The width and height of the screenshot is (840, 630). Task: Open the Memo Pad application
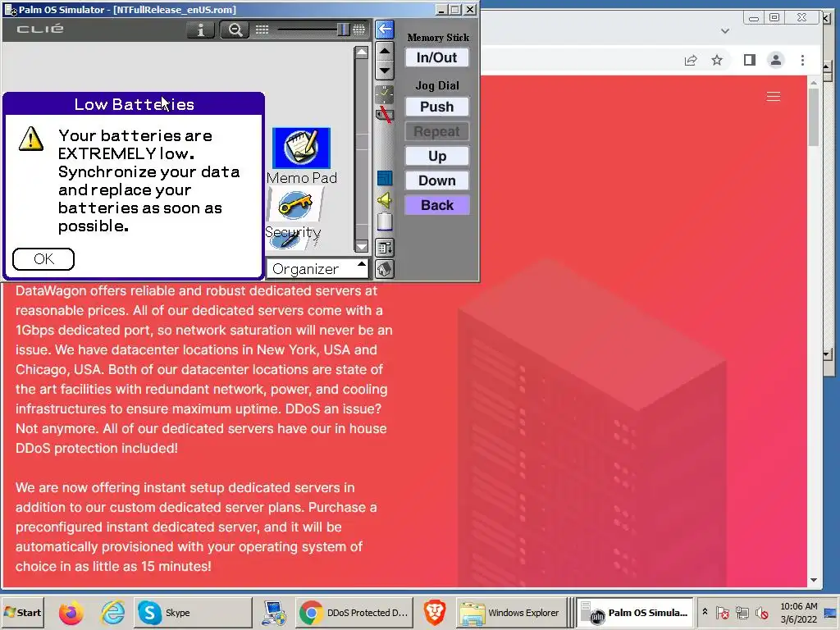tap(302, 155)
